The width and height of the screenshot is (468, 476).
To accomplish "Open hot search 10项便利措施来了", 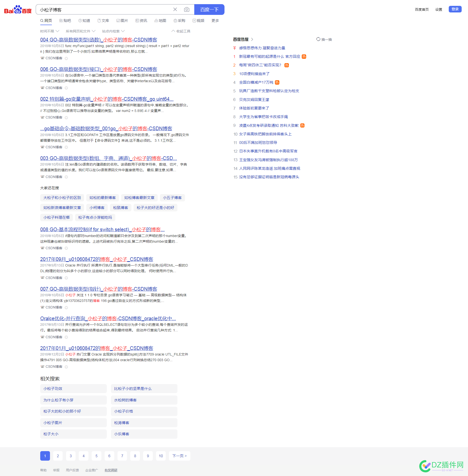I will [x=254, y=74].
